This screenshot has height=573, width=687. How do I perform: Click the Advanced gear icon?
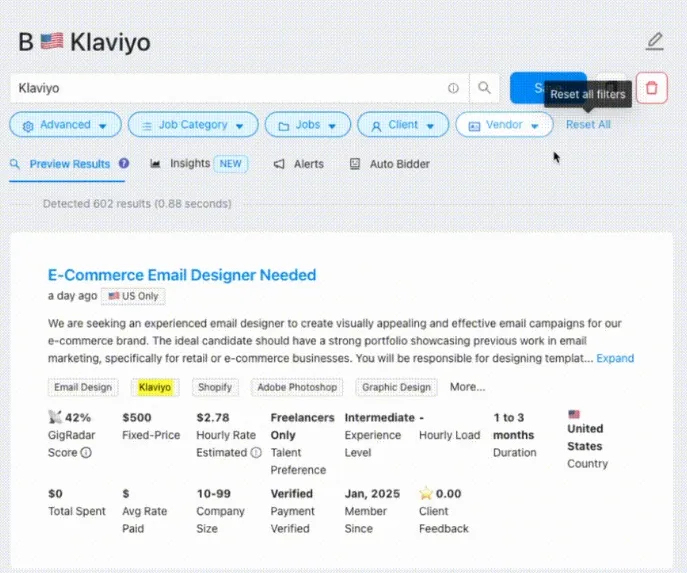[28, 126]
